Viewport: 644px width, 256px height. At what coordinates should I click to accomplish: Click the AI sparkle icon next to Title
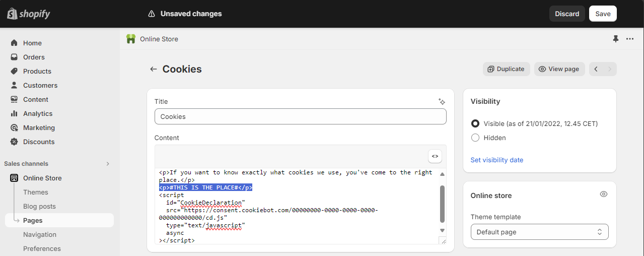click(442, 101)
